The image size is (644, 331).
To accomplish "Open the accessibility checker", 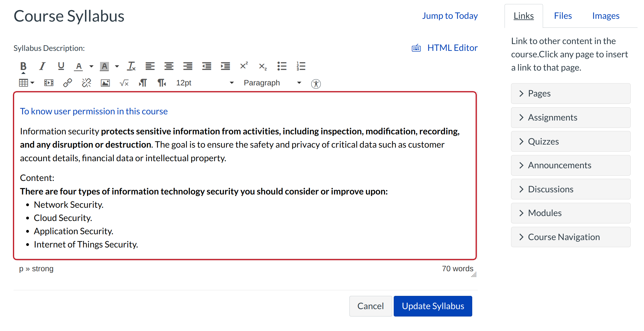I will click(x=316, y=84).
